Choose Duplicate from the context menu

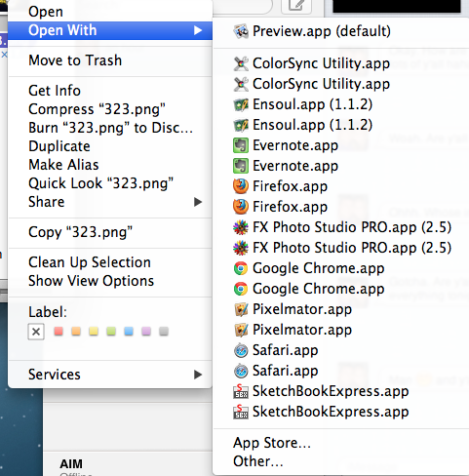pyautogui.click(x=110, y=146)
